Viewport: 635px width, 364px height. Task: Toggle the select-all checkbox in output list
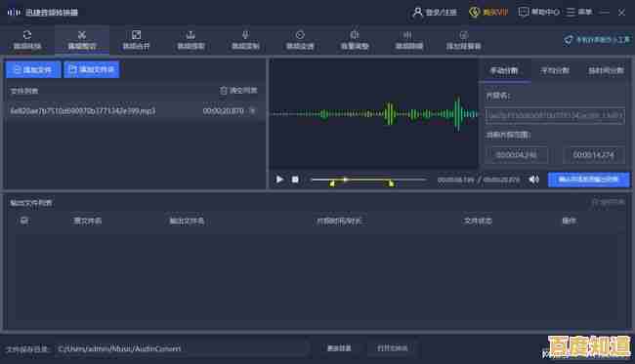[24, 221]
